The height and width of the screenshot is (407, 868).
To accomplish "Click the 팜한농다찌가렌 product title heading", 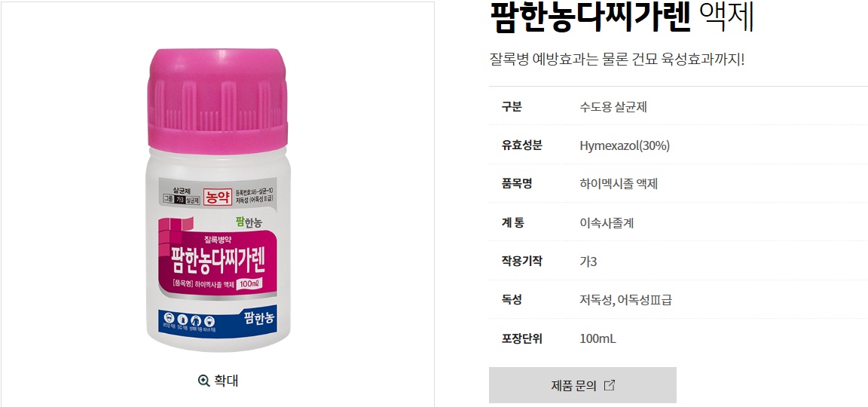I will 590,17.
